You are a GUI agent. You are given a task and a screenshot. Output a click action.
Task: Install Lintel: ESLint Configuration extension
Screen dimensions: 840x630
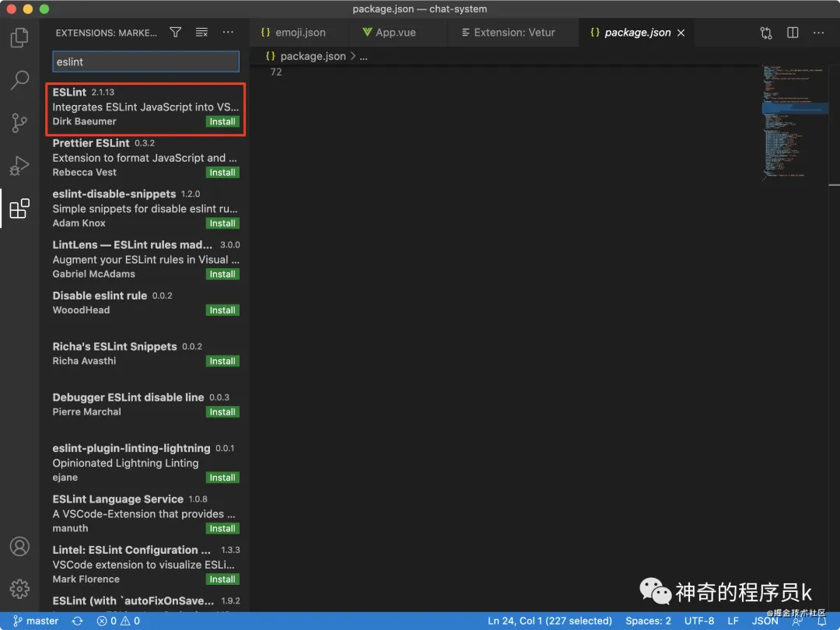click(x=222, y=579)
